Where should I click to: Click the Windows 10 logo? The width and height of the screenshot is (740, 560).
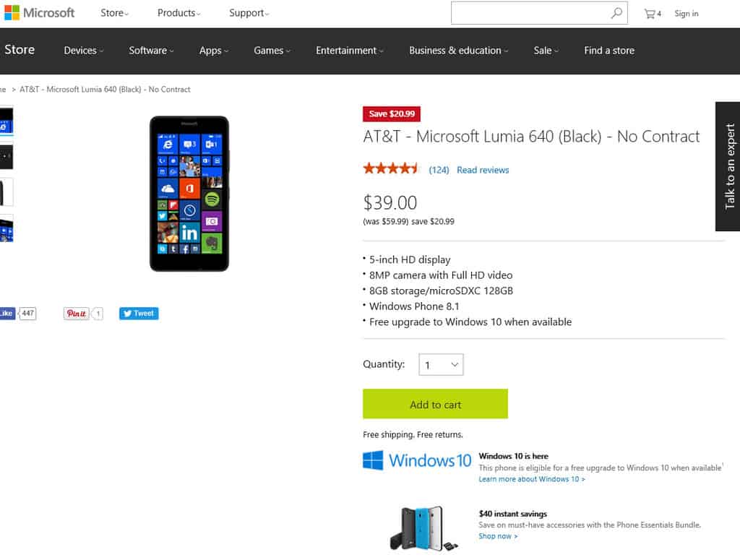(x=417, y=460)
